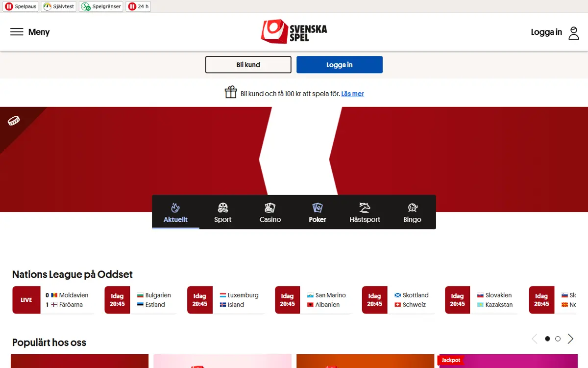Open the hamburger Meny icon

point(17,32)
